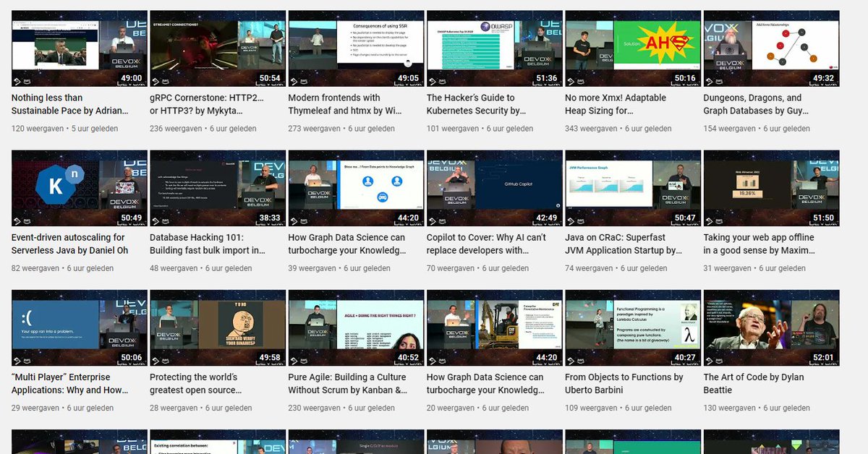This screenshot has width=868, height=454.
Task: Open the excavator thumbnail of Graph Data Science
Action: 494,328
